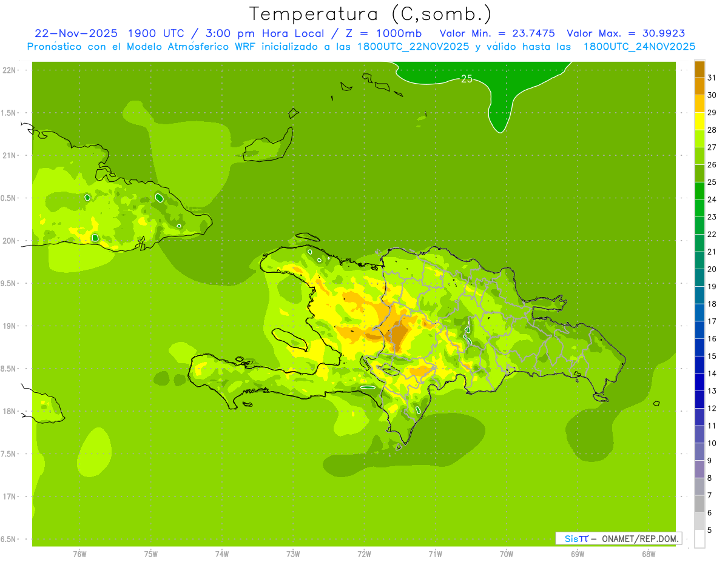Viewport: 728px width, 562px height.
Task: Click the Valor Min. = 23.7475 text
Action: [x=497, y=33]
